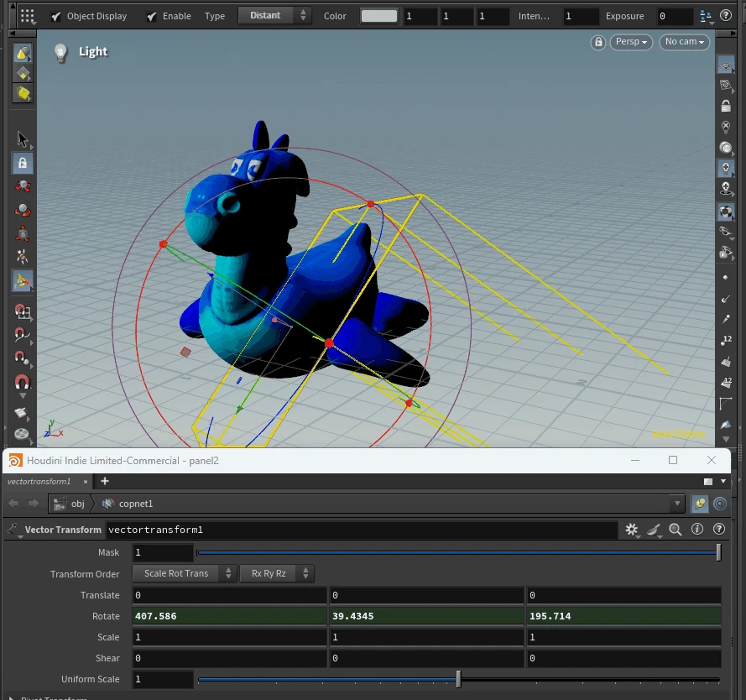Select the Rotate tool
The image size is (746, 700).
[x=23, y=210]
